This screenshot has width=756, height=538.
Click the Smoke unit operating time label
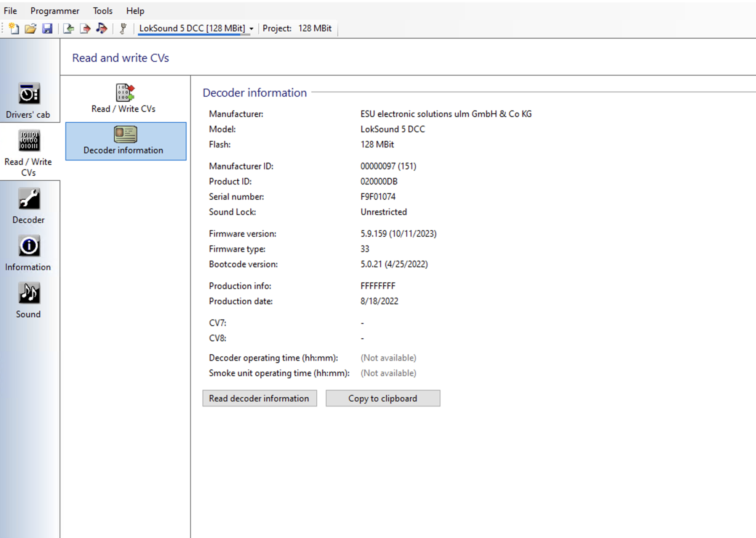tap(279, 373)
